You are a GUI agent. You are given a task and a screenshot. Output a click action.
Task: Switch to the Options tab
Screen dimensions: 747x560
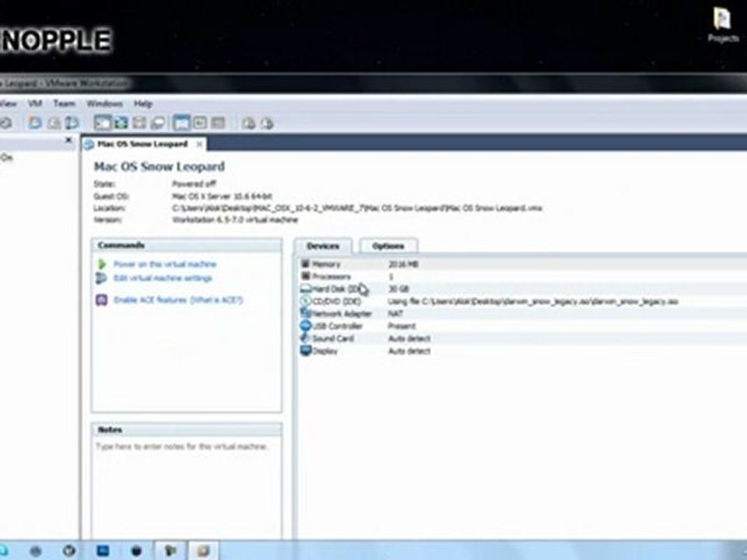tap(388, 246)
